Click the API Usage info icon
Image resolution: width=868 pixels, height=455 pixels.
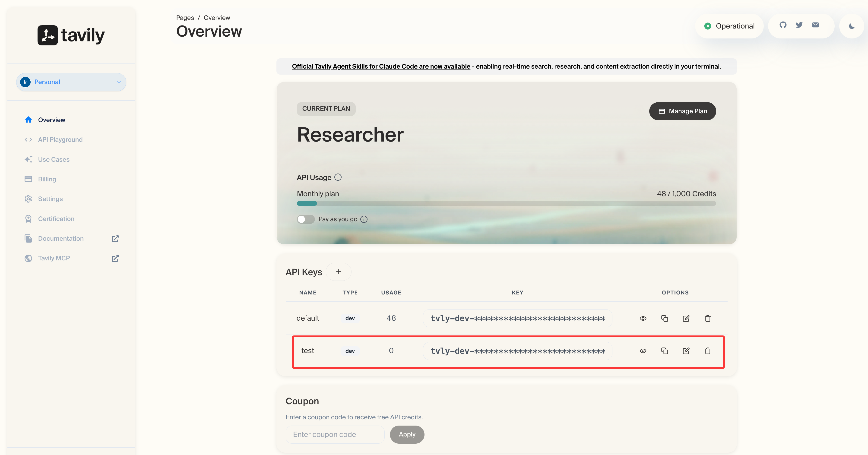338,177
